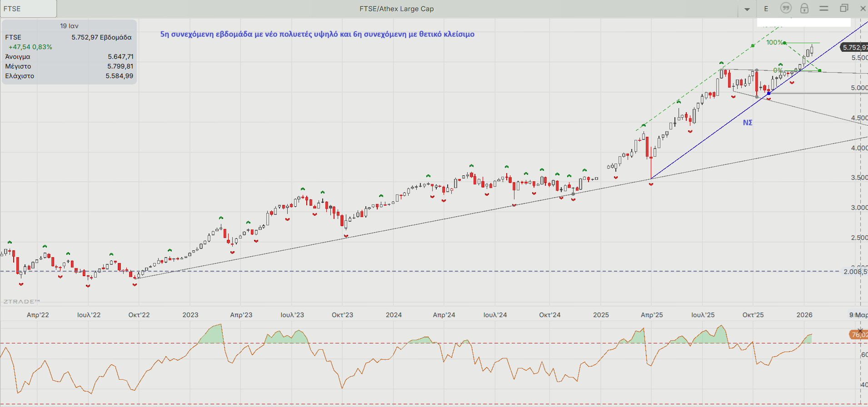
Task: Open the hamburger menu with two lines
Action: click(x=824, y=8)
